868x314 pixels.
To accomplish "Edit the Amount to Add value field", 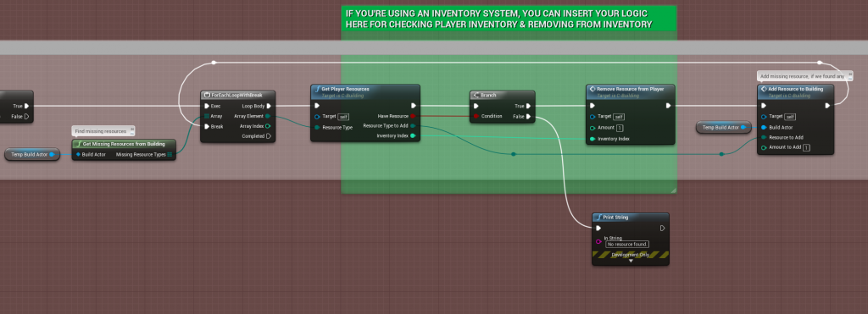I will tap(806, 147).
